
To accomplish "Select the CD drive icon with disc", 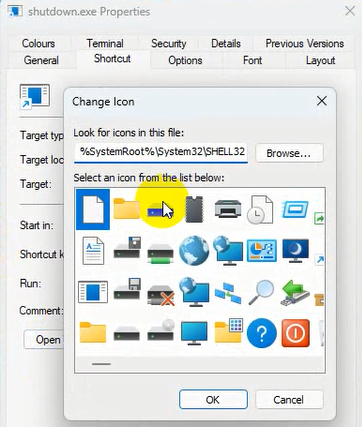I will pos(161,330).
